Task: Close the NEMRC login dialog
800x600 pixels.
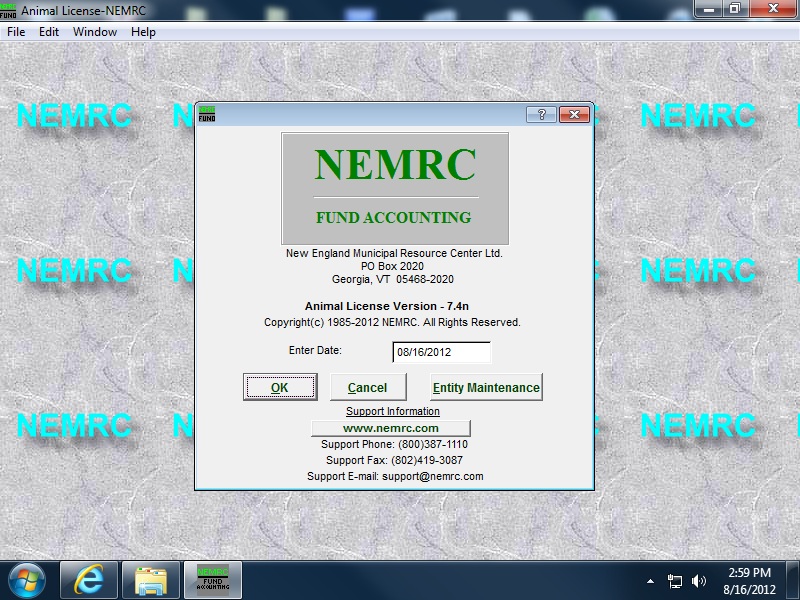Action: click(574, 114)
